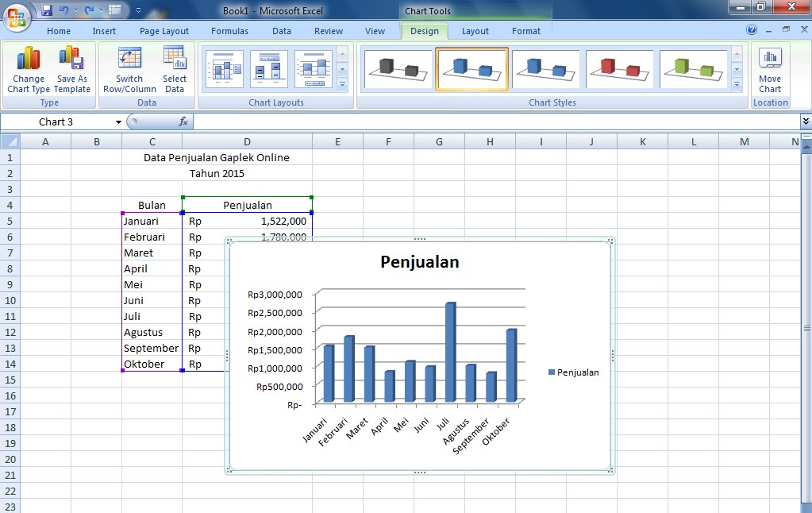Select the 1,522,000 value cell

click(x=247, y=222)
